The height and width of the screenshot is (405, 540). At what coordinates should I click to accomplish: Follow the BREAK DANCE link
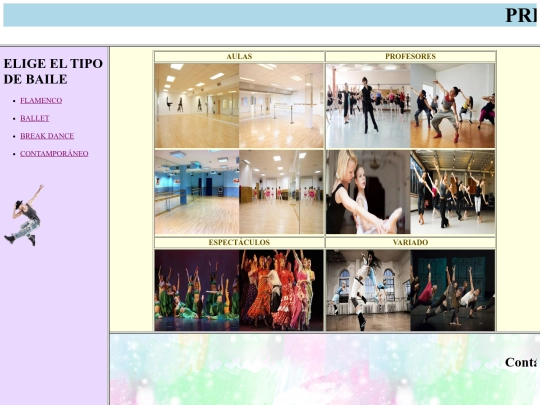coord(47,136)
